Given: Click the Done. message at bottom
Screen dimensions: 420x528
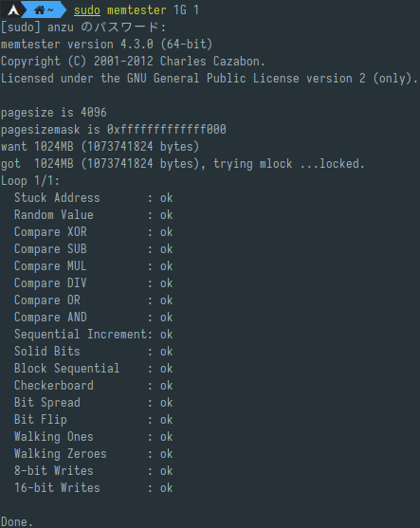Looking at the screenshot, I should (x=17, y=522).
